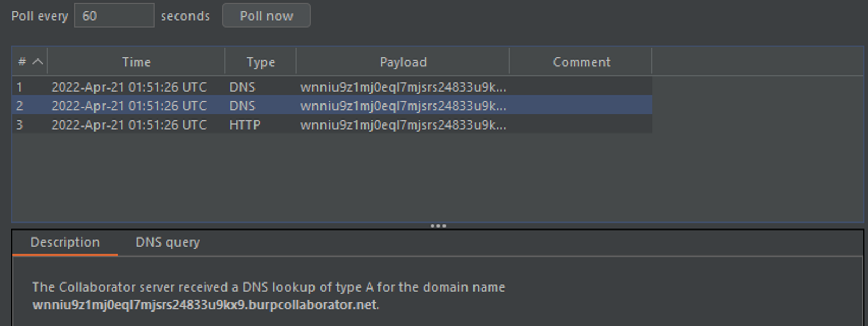Screen dimensions: 868x326
Task: Sort interactions by Time column header
Action: 136,62
